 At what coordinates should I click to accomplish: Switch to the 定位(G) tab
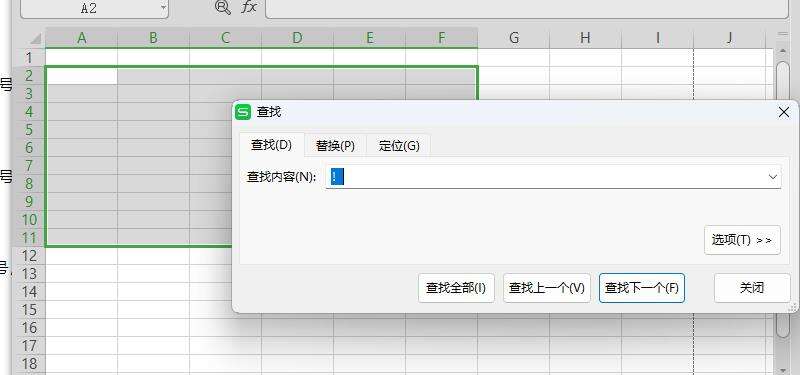click(399, 146)
